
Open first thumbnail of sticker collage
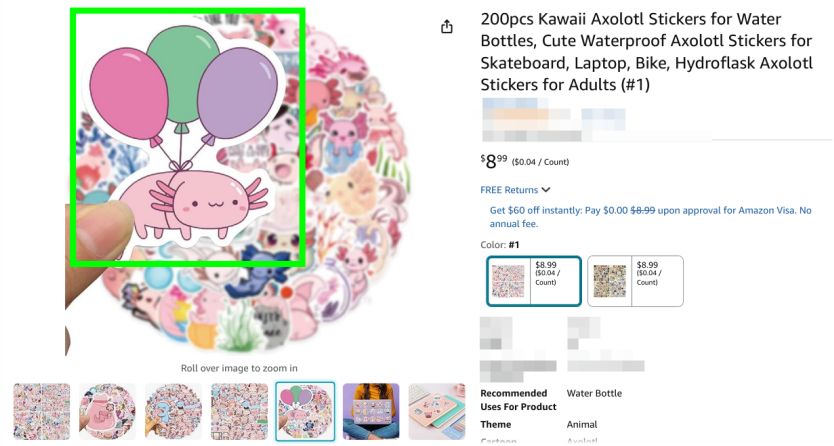coord(42,411)
